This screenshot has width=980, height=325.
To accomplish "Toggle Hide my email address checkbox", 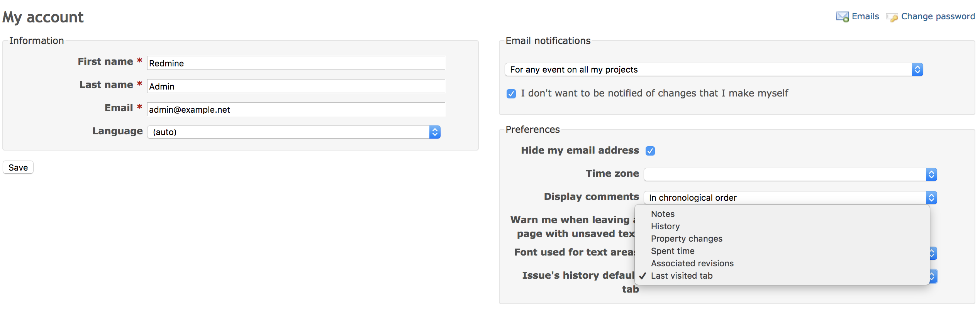I will [650, 151].
